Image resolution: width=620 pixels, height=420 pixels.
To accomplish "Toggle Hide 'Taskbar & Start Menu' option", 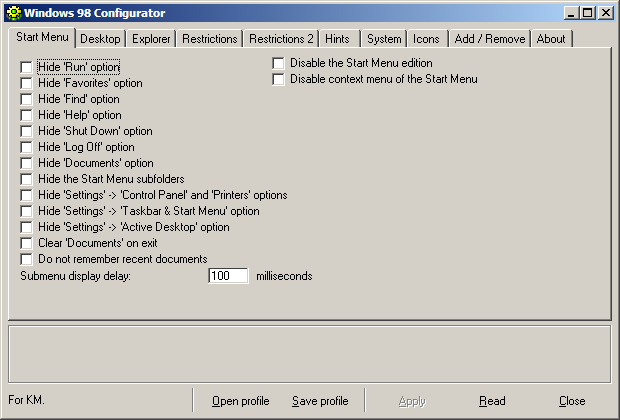I will 26,211.
